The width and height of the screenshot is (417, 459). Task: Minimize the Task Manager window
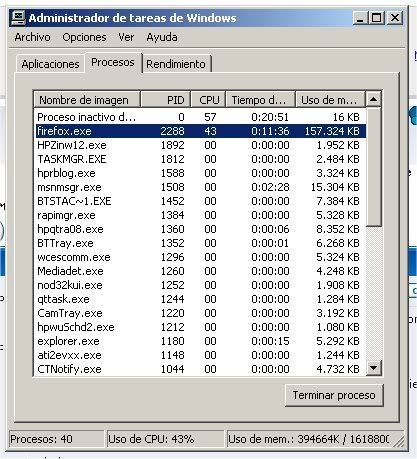click(x=360, y=18)
